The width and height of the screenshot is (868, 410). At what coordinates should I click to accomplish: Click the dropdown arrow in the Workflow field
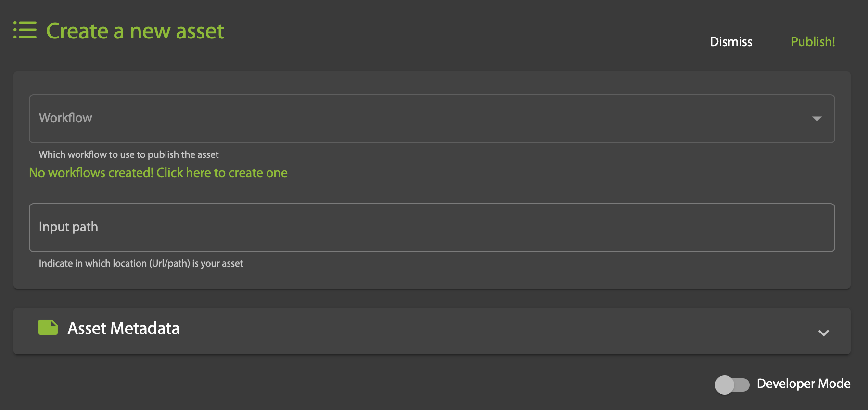[817, 119]
